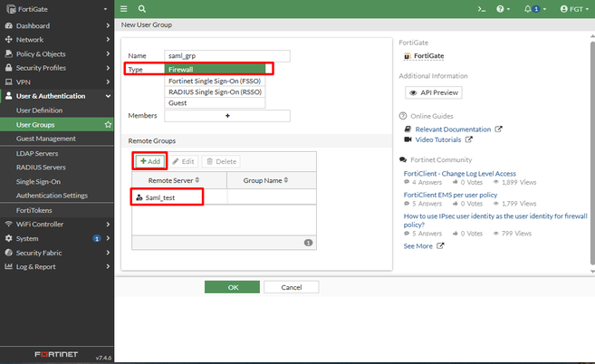The image size is (595, 364).
Task: Open Relevant Documentation link
Action: click(x=453, y=129)
